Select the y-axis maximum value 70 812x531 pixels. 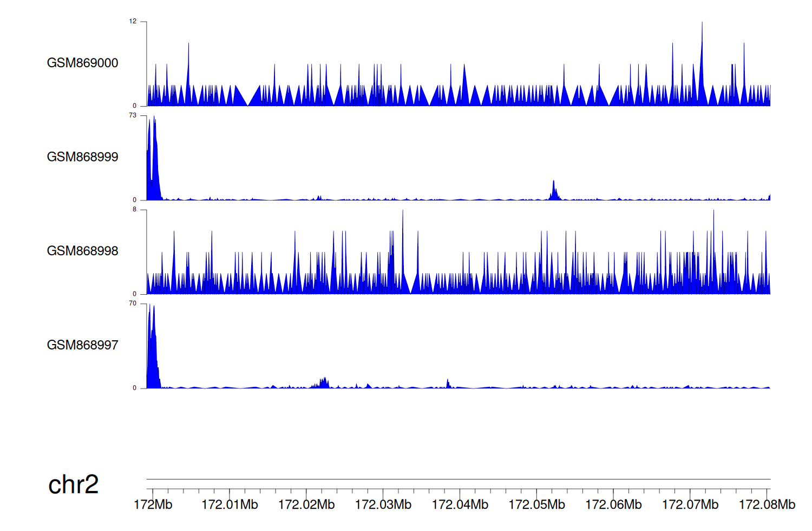point(133,303)
